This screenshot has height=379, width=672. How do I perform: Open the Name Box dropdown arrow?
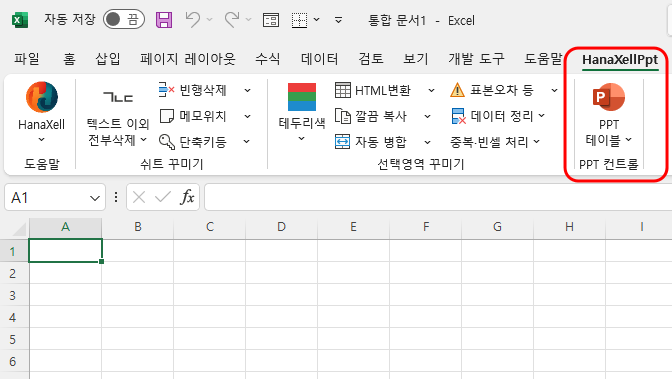[x=95, y=198]
